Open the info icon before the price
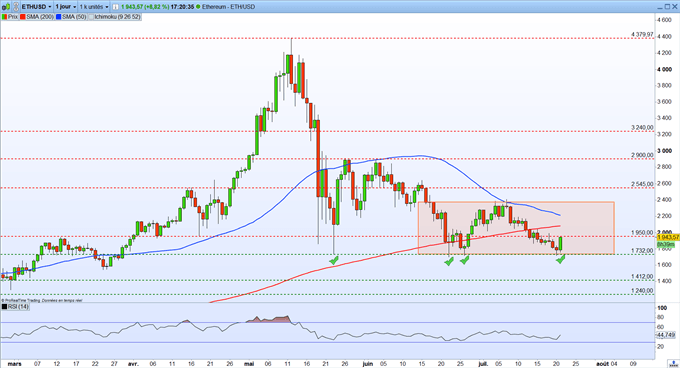 (115, 7)
